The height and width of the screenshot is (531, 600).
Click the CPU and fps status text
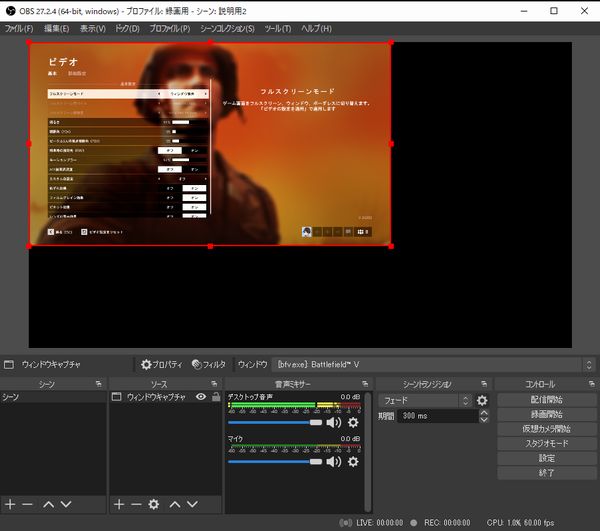[520, 523]
